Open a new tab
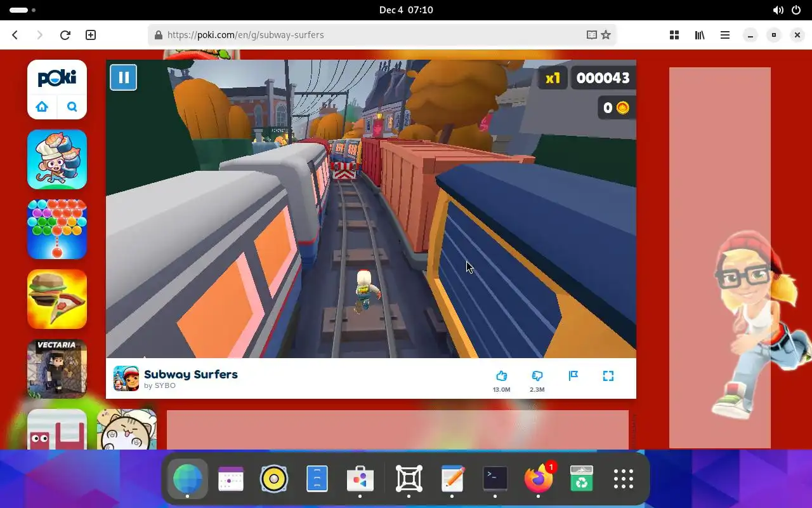The height and width of the screenshot is (508, 812). (91, 35)
